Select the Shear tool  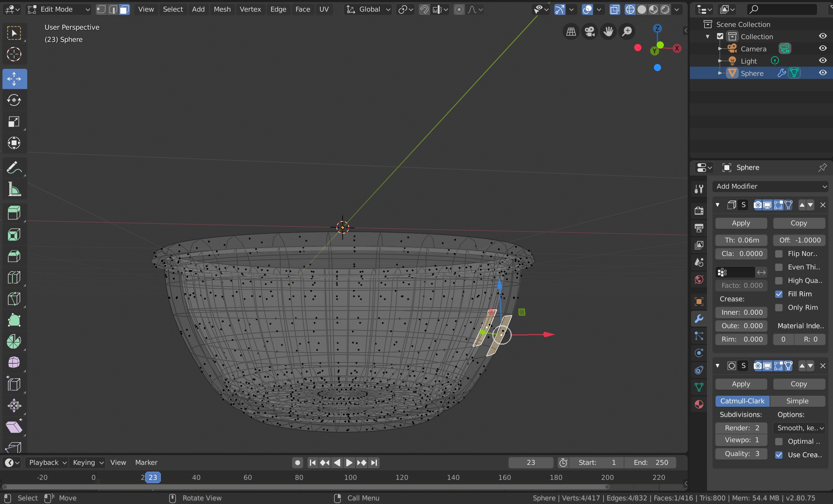click(x=14, y=427)
